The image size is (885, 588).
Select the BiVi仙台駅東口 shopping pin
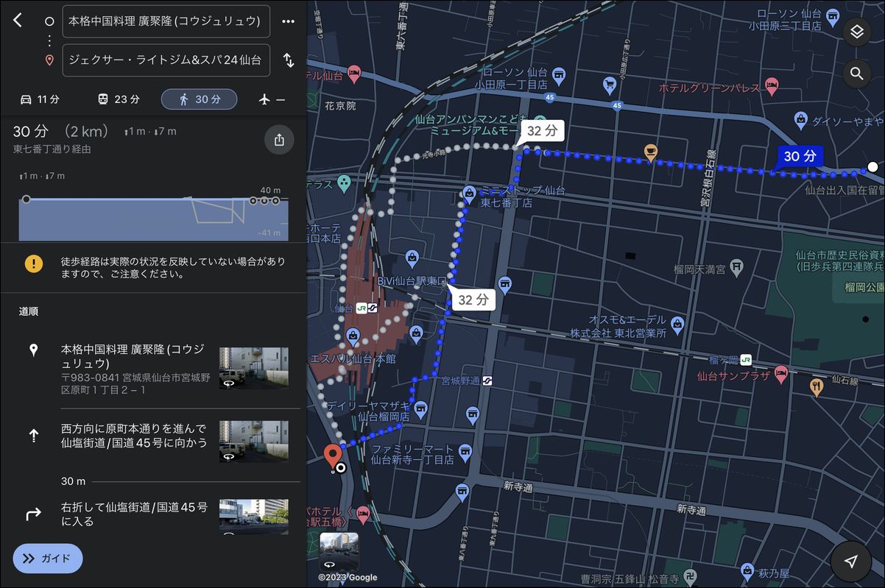coord(412,258)
